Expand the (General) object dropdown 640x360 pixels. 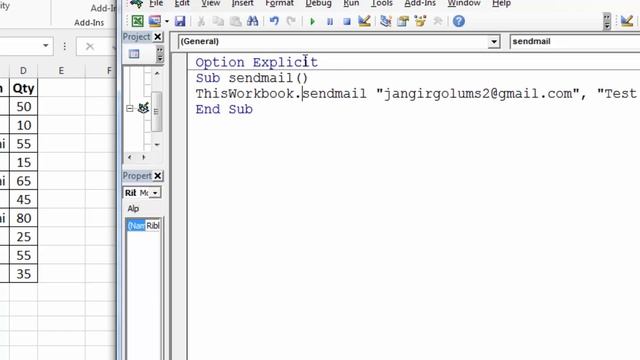pos(493,42)
